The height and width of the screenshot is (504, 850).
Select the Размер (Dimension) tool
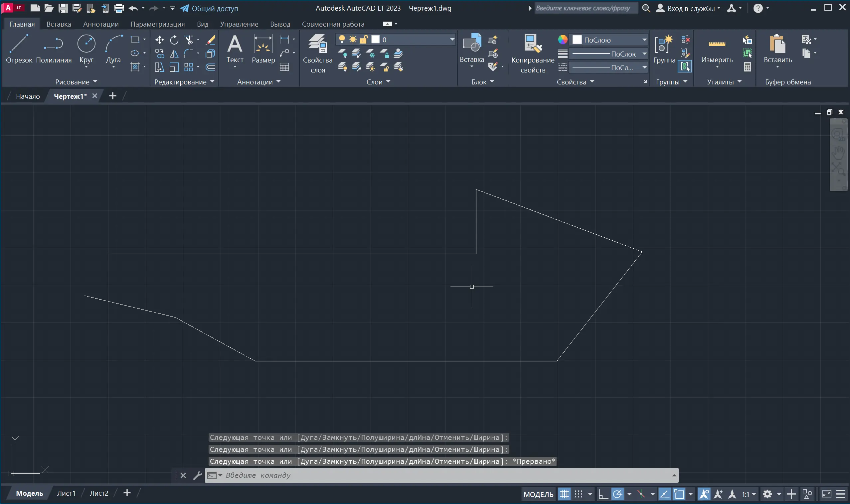pyautogui.click(x=262, y=48)
